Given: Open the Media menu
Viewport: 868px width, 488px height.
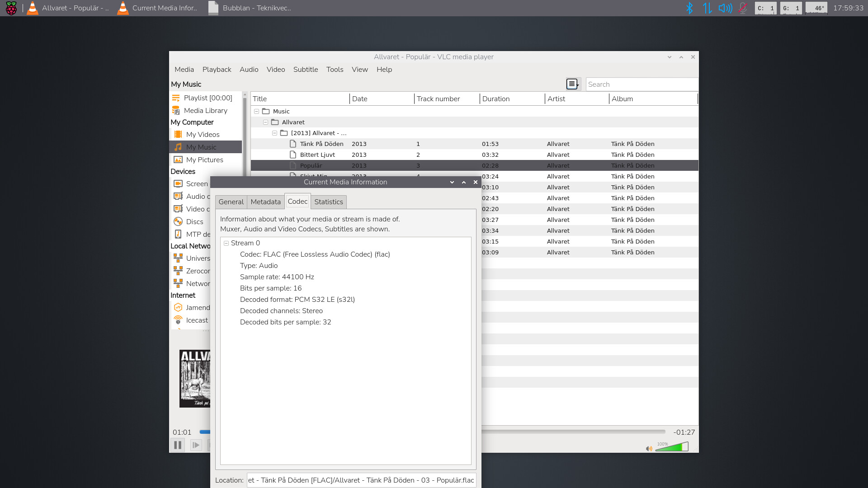Looking at the screenshot, I should coord(184,70).
